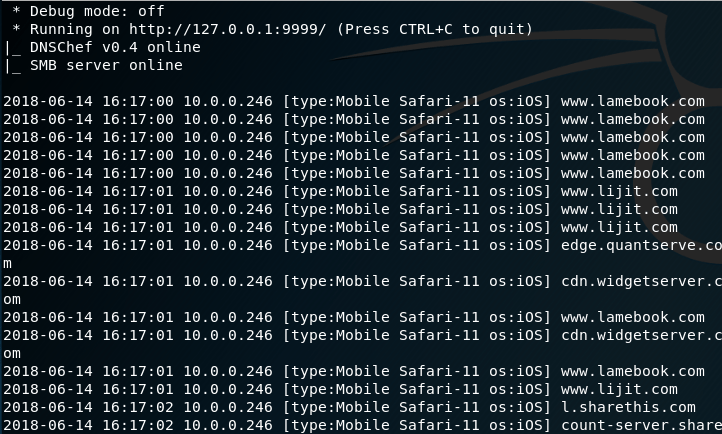Click the edge.quantserve.co domain entry
Image resolution: width=722 pixels, height=434 pixels.
(x=640, y=245)
